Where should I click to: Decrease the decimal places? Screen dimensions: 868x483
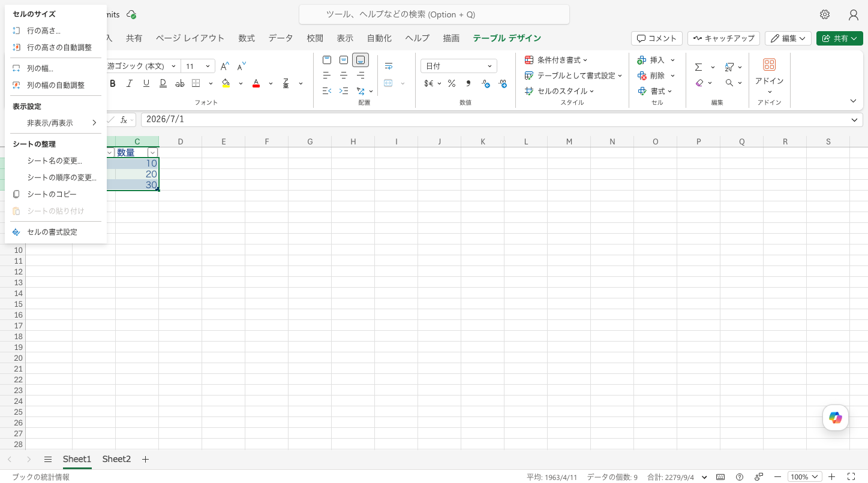click(x=485, y=83)
